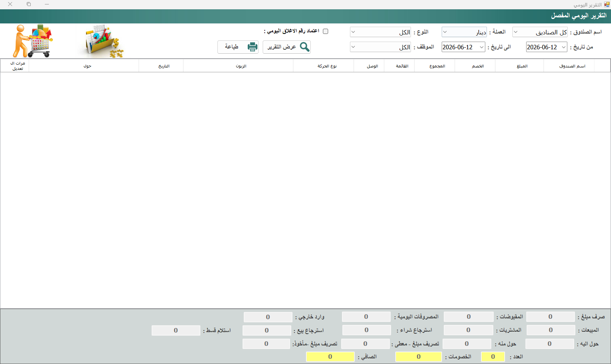Click طباعة print button

pos(238,47)
